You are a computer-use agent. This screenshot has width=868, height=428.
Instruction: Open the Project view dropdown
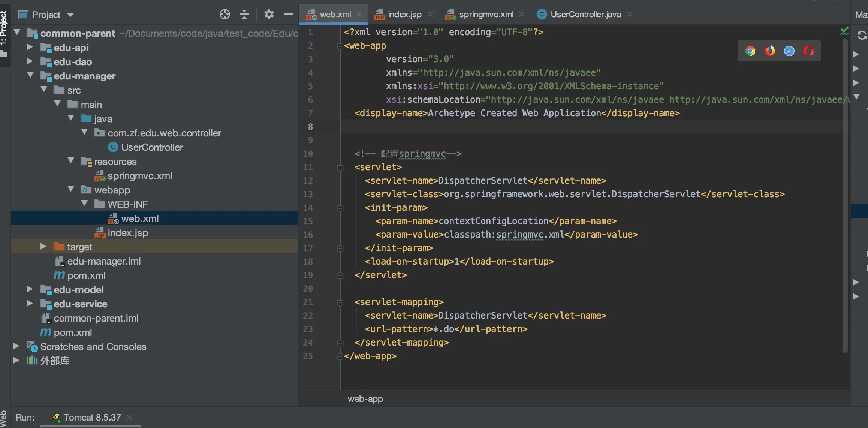pyautogui.click(x=70, y=15)
